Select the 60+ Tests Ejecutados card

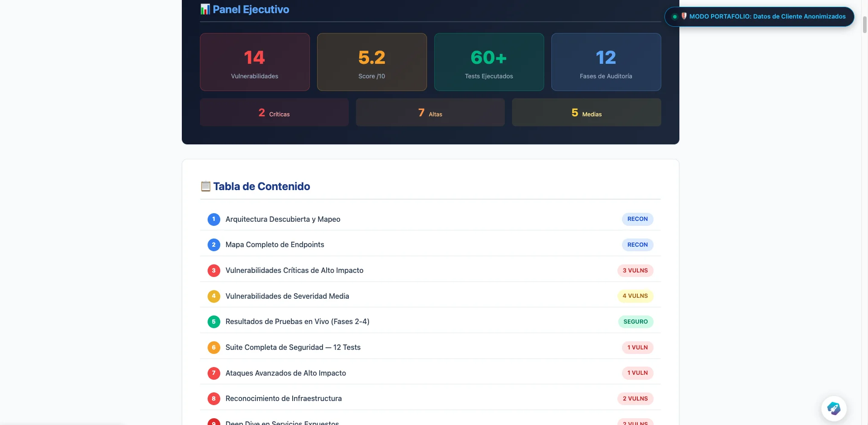click(489, 62)
